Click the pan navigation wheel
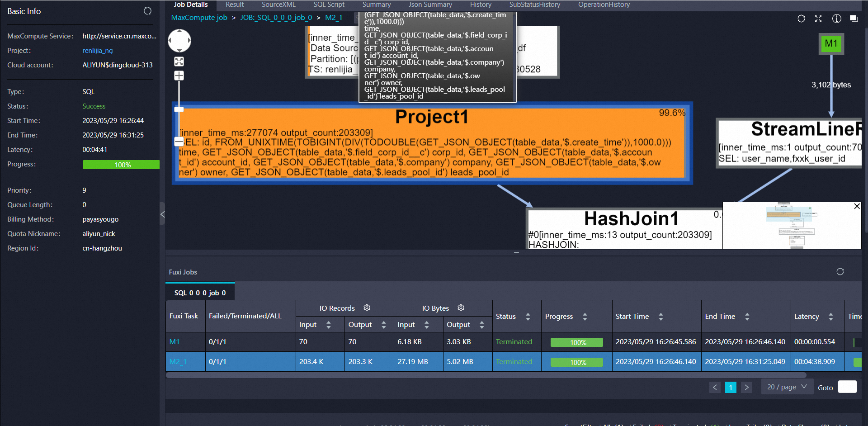Viewport: 868px width, 426px height. (x=179, y=41)
